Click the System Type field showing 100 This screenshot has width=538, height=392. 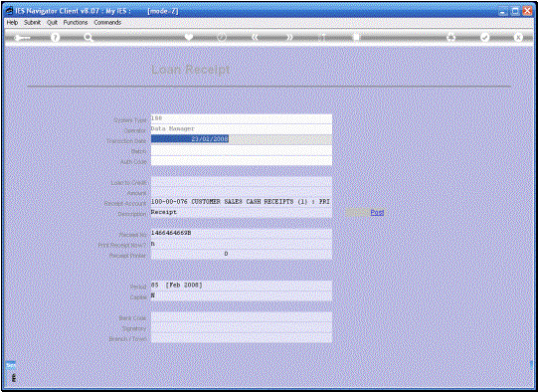[x=242, y=118]
